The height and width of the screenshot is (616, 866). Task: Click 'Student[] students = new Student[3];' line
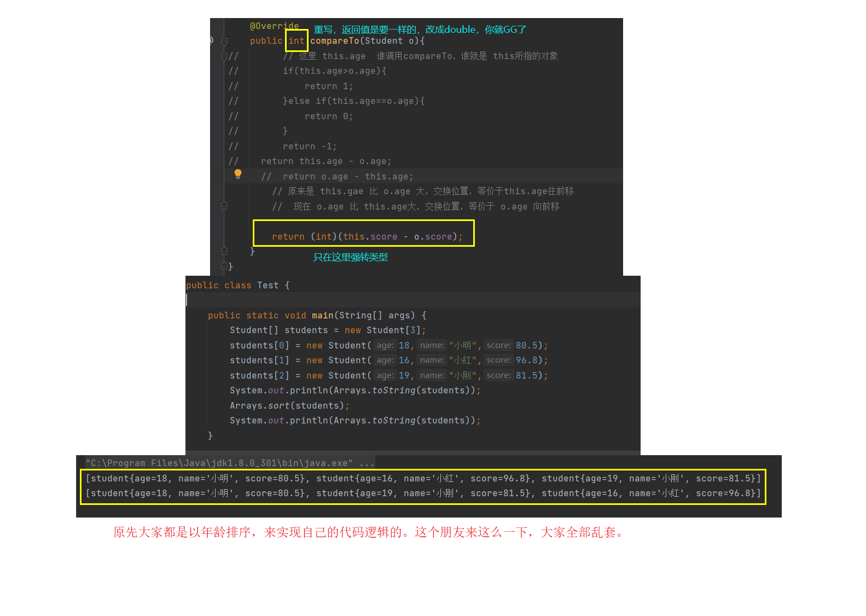tap(328, 330)
